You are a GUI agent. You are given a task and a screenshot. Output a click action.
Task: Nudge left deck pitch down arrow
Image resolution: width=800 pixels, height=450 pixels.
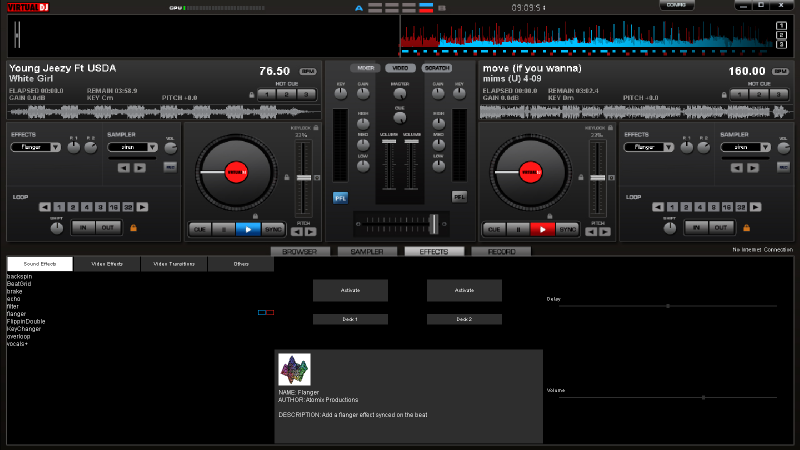point(297,232)
